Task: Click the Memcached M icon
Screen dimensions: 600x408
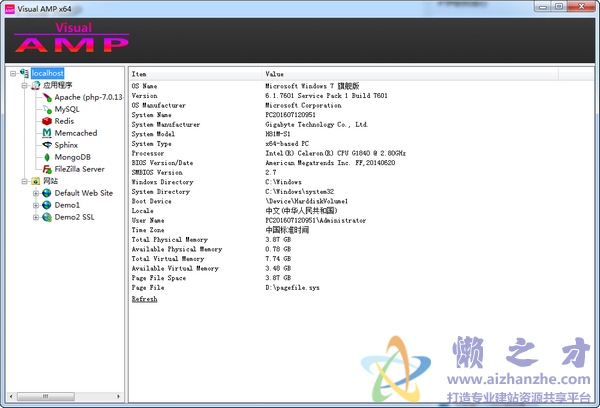Action: [x=47, y=133]
